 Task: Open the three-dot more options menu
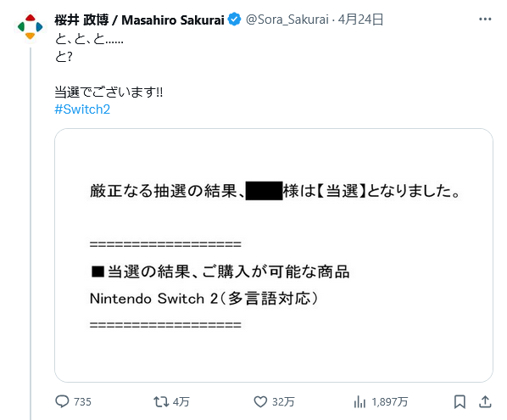[485, 20]
